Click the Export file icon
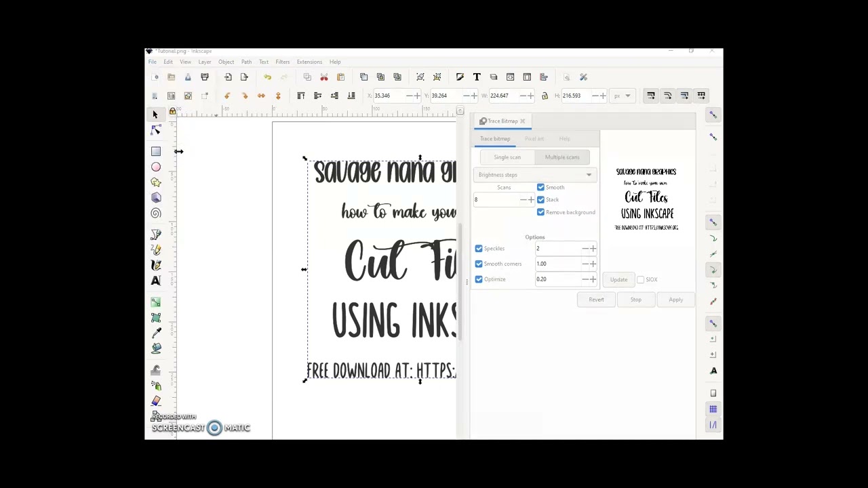Image resolution: width=868 pixels, height=488 pixels. (244, 77)
